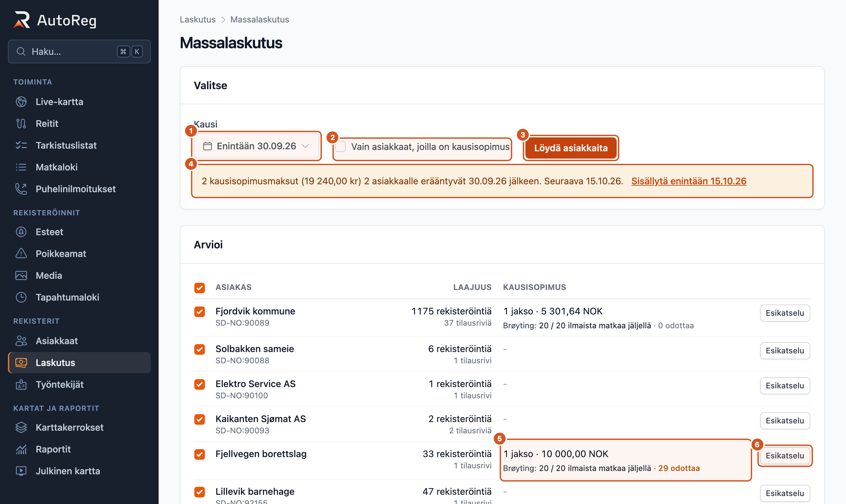This screenshot has height=504, width=846.
Task: Click the Työntekijät badge icon
Action: tap(21, 384)
